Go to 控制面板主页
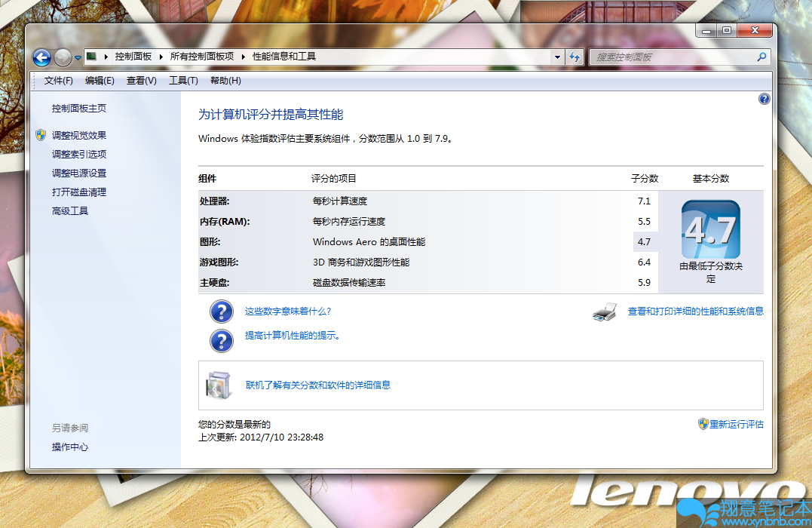 pyautogui.click(x=78, y=109)
